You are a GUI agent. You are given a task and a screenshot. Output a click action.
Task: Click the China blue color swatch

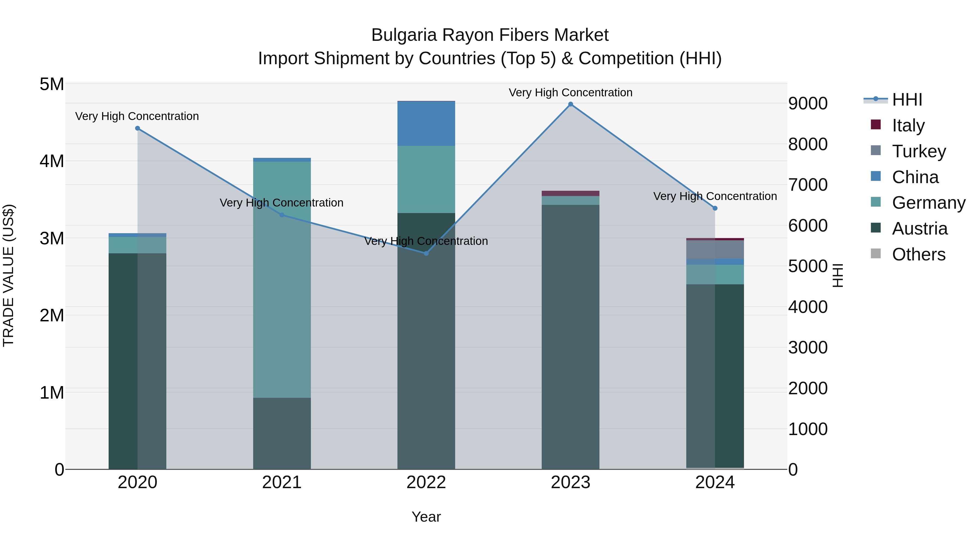coord(876,176)
